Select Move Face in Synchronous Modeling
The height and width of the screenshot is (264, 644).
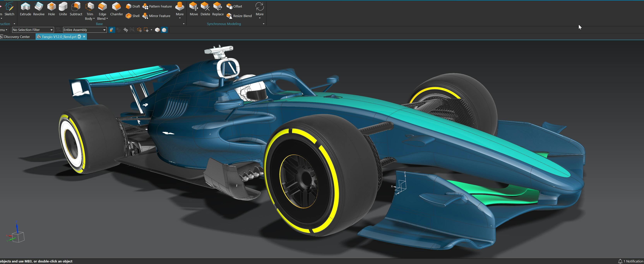(194, 9)
